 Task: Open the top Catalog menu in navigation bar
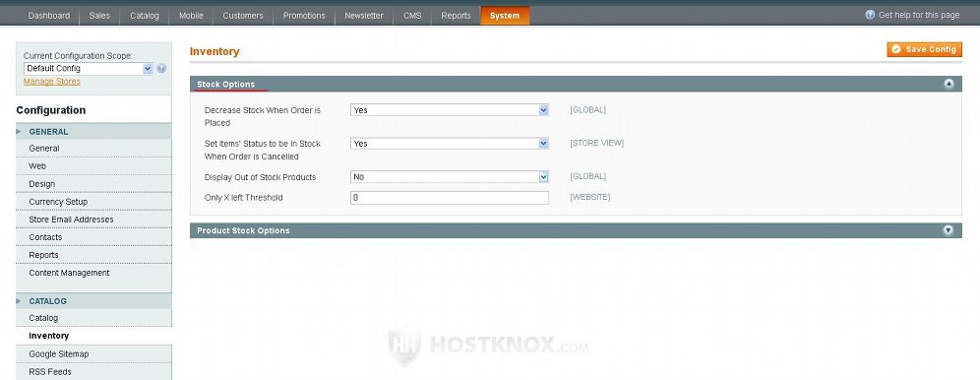[x=145, y=16]
